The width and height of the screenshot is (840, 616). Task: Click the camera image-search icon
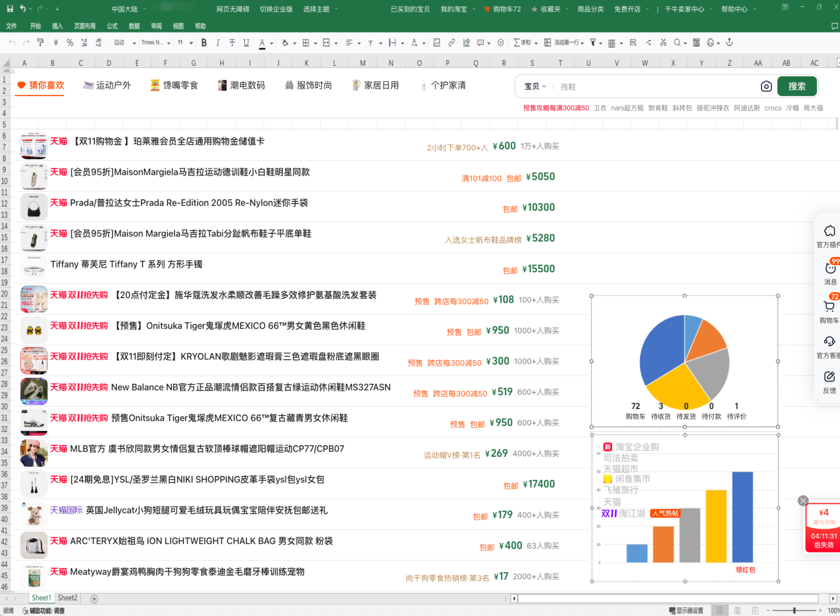point(766,86)
